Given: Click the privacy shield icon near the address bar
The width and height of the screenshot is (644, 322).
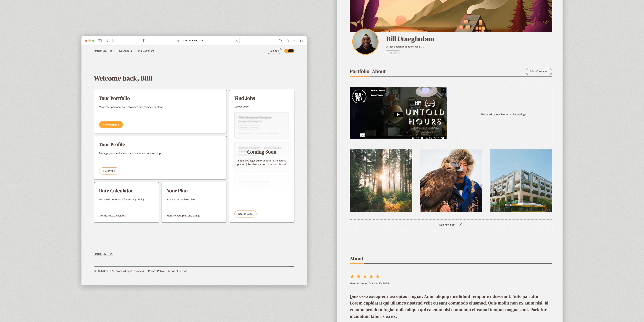Looking at the screenshot, I should click(x=144, y=40).
